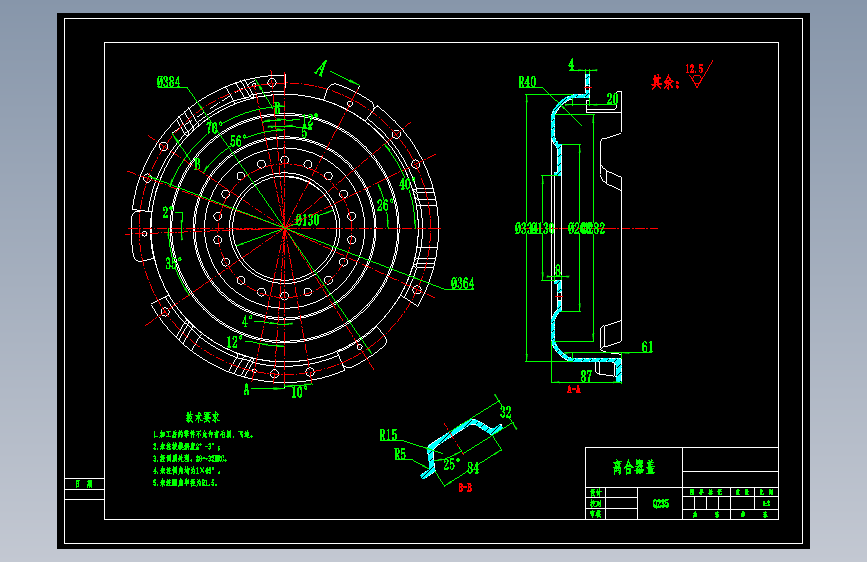867x562 pixels.
Task: Select the 56° angle annotation
Action: point(238,140)
